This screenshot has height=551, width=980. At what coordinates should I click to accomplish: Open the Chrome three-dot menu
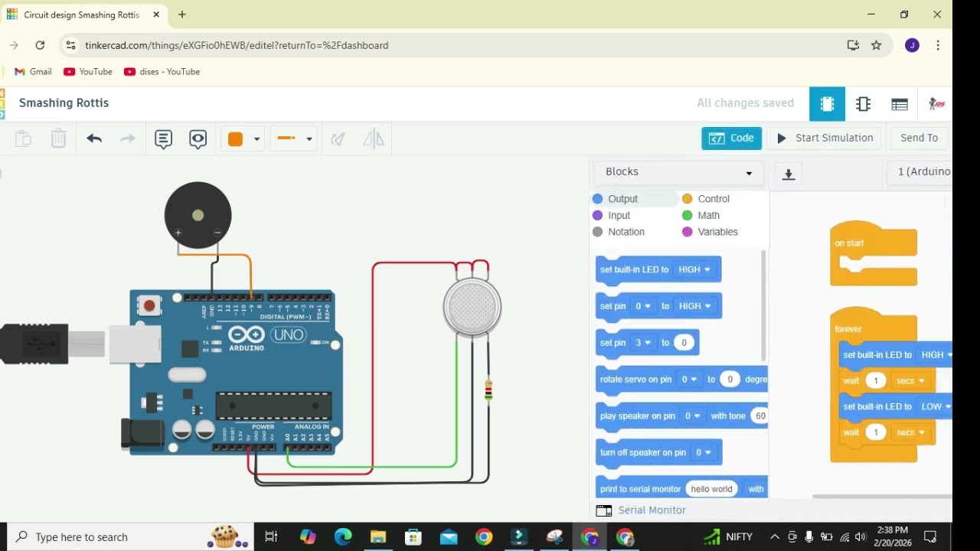click(x=938, y=46)
